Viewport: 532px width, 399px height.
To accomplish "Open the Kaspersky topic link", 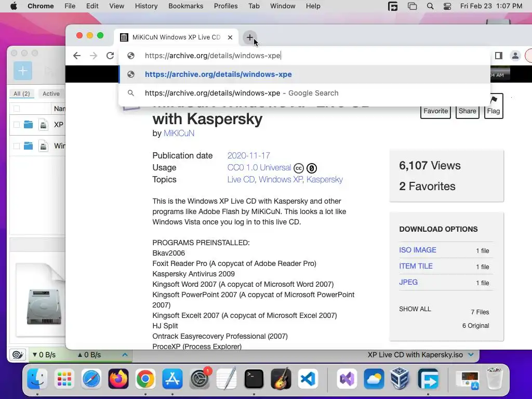I will coord(325,179).
